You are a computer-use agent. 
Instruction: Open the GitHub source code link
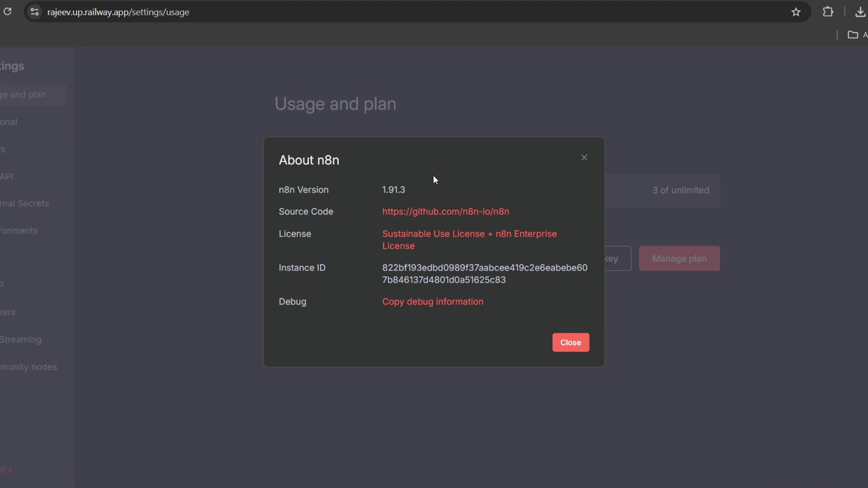445,211
